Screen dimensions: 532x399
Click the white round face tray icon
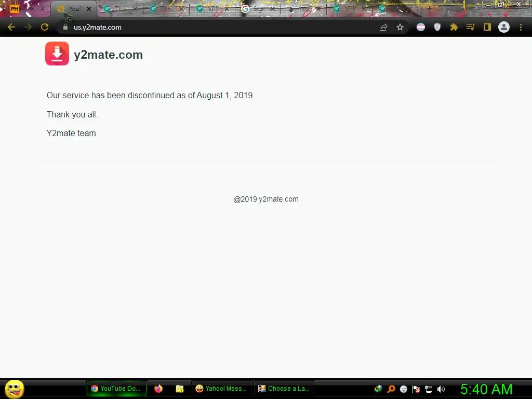(x=403, y=389)
